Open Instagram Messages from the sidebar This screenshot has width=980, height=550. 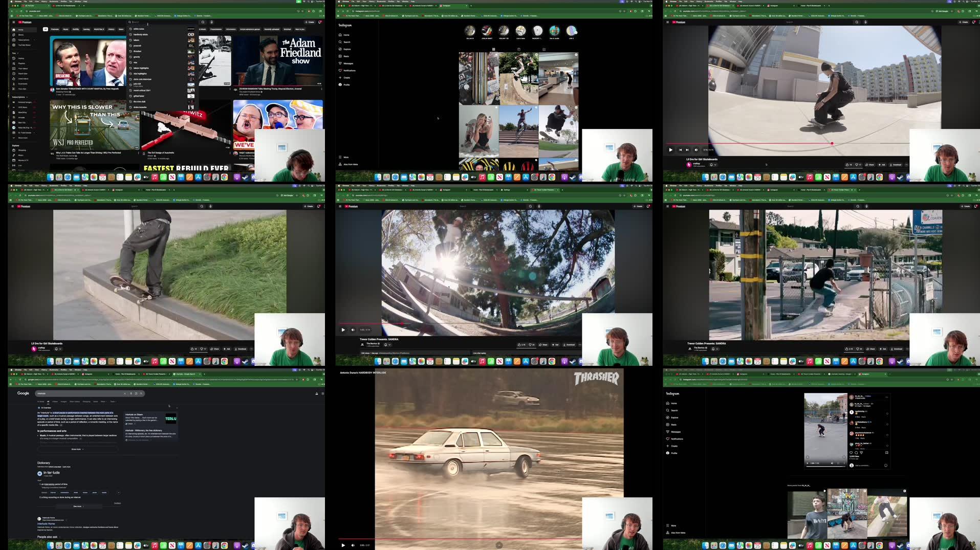pos(345,63)
